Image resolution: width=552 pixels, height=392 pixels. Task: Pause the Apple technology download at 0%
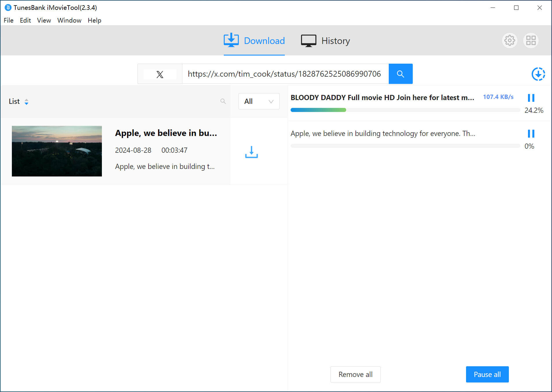tap(531, 134)
